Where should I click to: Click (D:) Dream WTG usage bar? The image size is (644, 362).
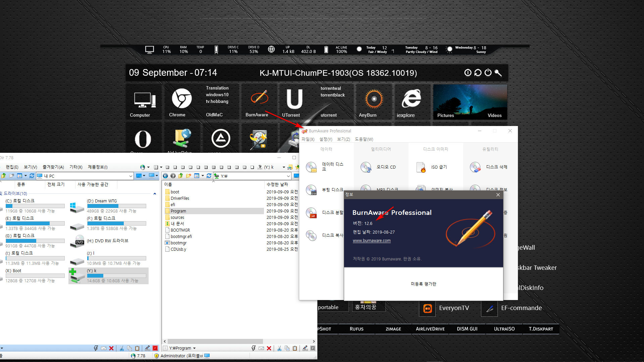(116, 206)
